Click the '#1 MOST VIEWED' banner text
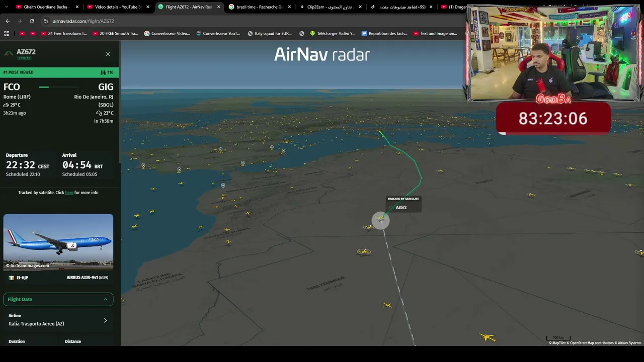Screen dimensions: 644x362 (18, 72)
